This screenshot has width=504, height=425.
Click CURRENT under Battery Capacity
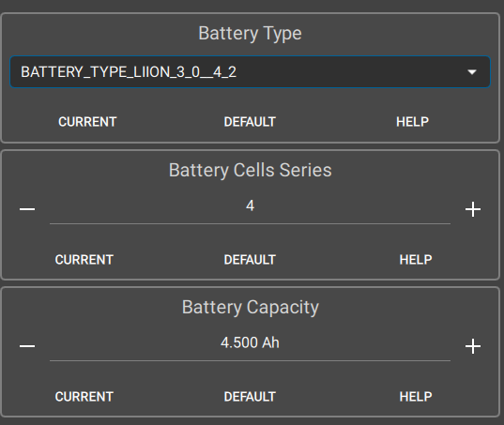click(x=84, y=397)
